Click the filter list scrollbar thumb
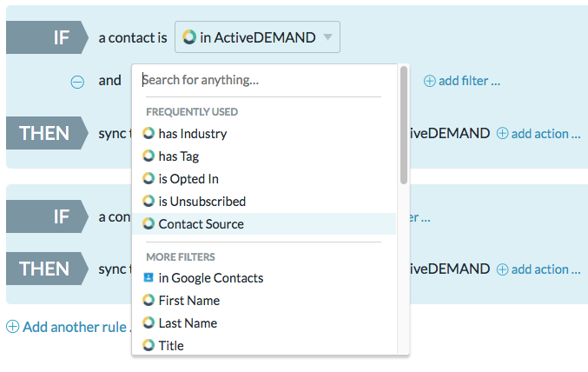 (x=404, y=125)
